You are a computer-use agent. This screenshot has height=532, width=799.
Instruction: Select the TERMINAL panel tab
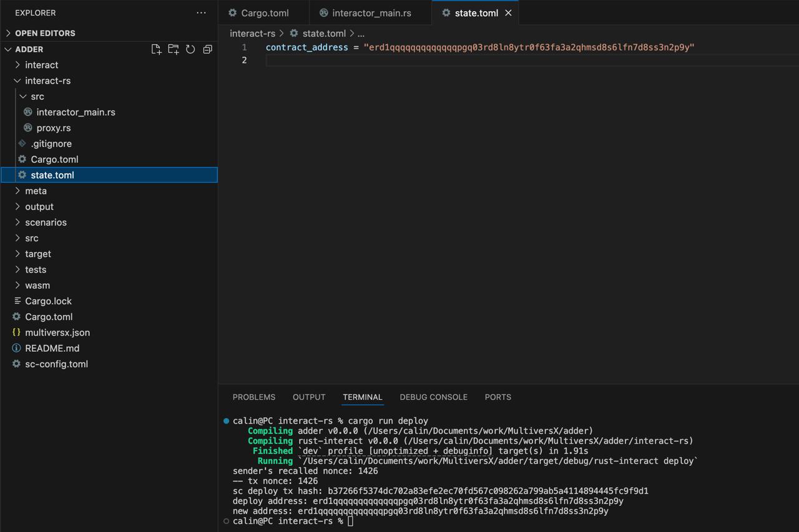pos(363,397)
